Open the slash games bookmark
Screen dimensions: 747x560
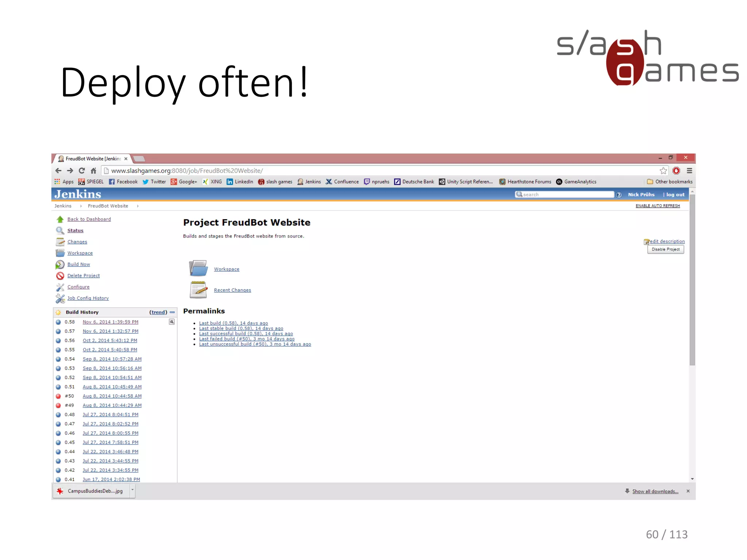tap(275, 182)
